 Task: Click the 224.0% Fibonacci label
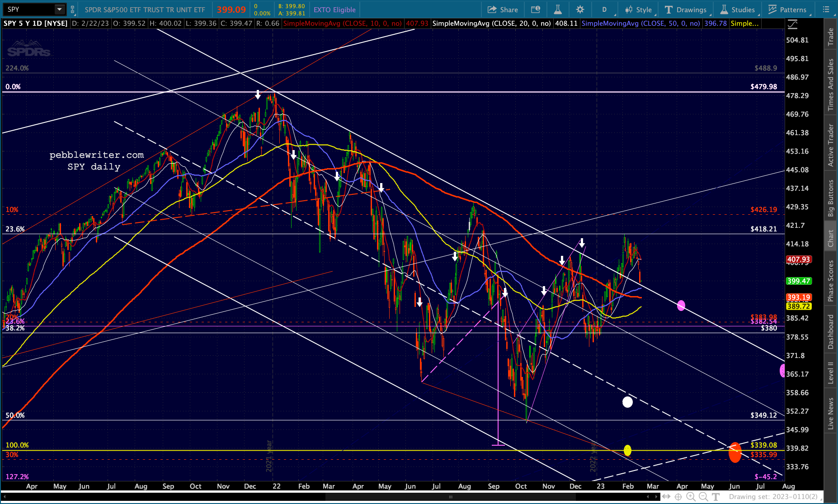click(17, 68)
